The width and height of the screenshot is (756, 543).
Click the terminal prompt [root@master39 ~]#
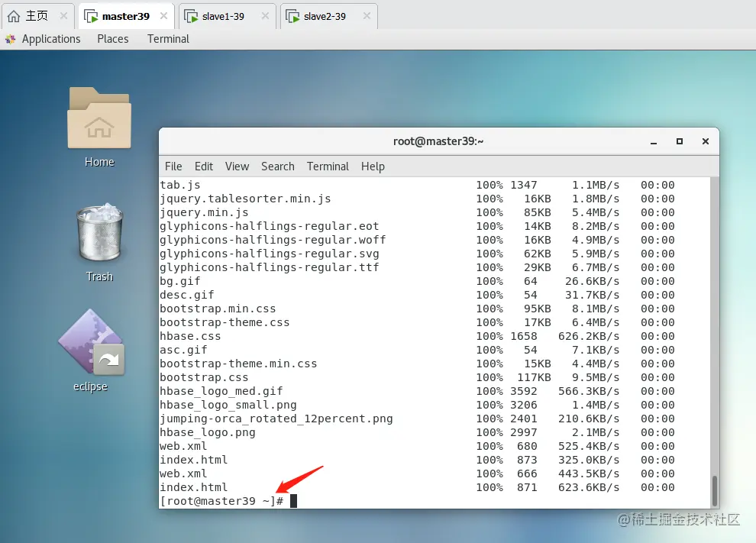221,501
